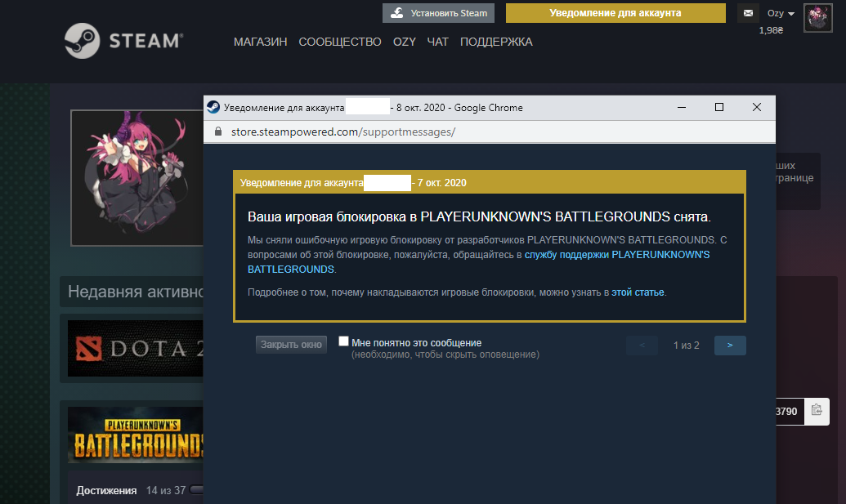Image resolution: width=846 pixels, height=504 pixels.
Task: Click the Закрыть окно button
Action: click(291, 345)
